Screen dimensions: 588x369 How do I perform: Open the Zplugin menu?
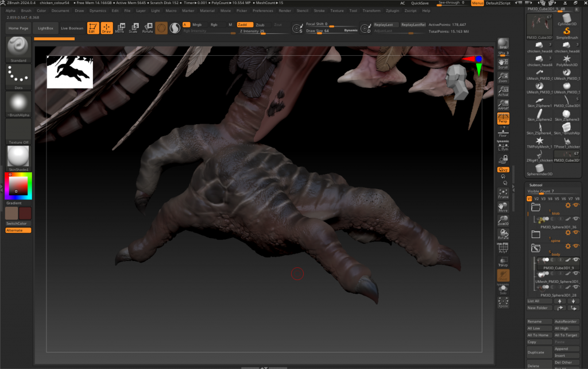392,10
